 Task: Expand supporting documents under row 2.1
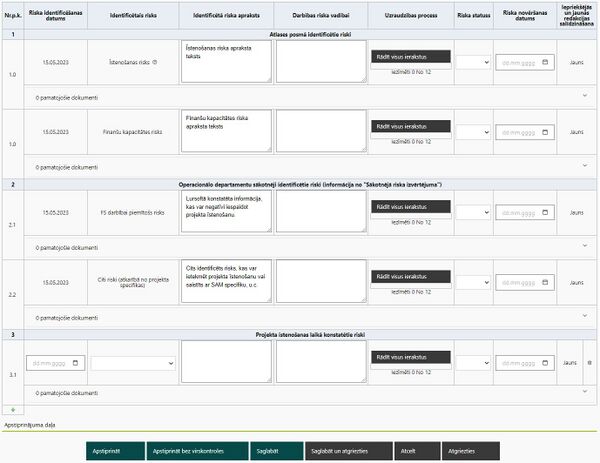pyautogui.click(x=585, y=245)
